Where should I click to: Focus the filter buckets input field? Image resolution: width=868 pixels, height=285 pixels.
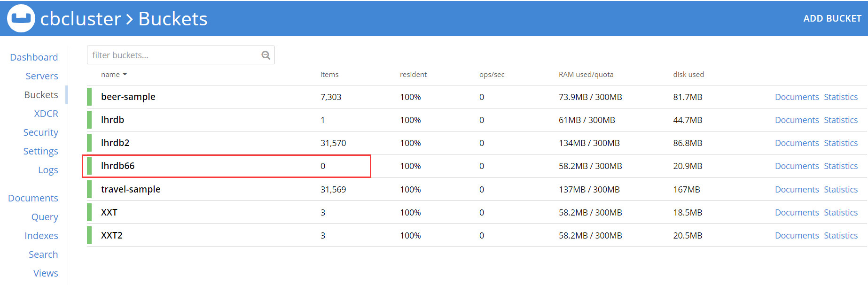(181, 55)
